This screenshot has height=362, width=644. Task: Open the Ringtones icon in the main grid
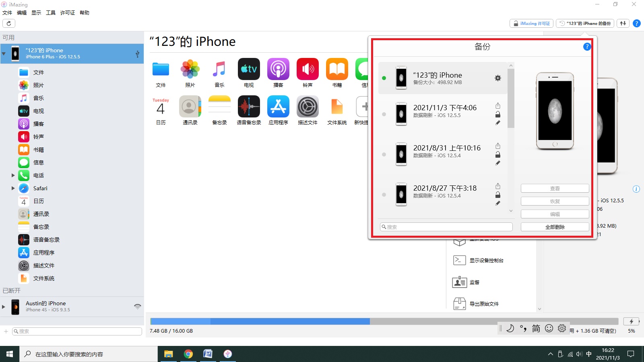[x=308, y=69]
